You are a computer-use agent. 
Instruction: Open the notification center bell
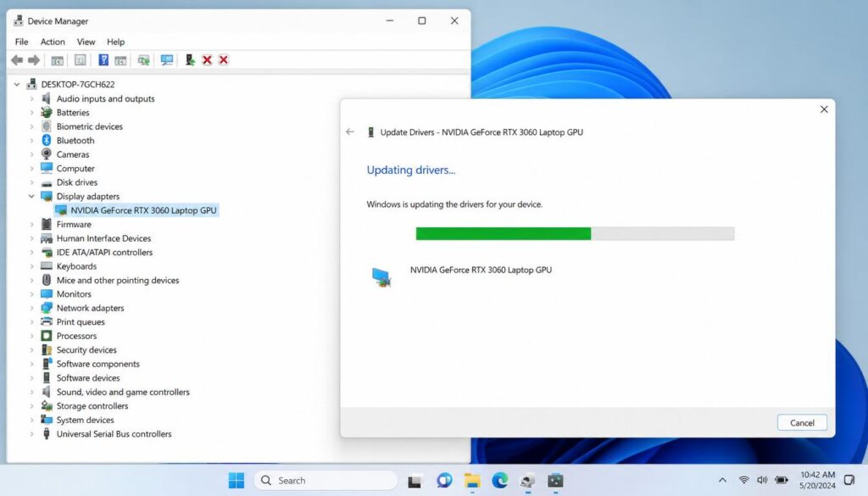coord(849,480)
